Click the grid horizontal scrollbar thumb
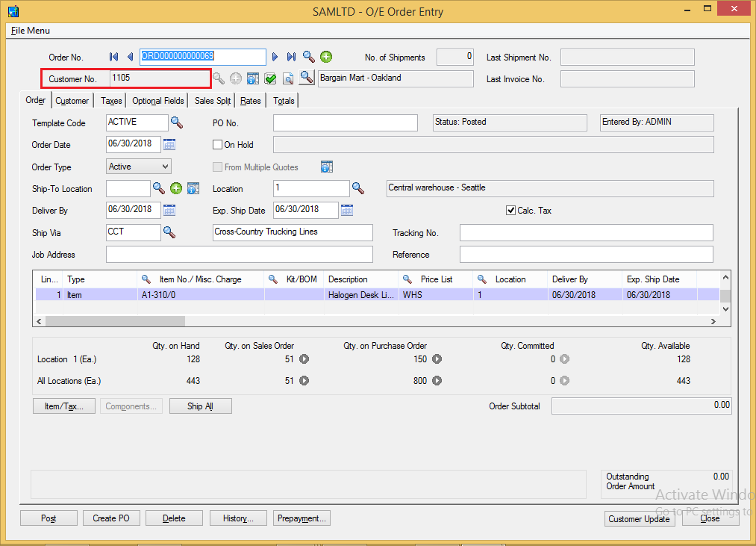Screen dimensions: 756x546 click(115, 321)
